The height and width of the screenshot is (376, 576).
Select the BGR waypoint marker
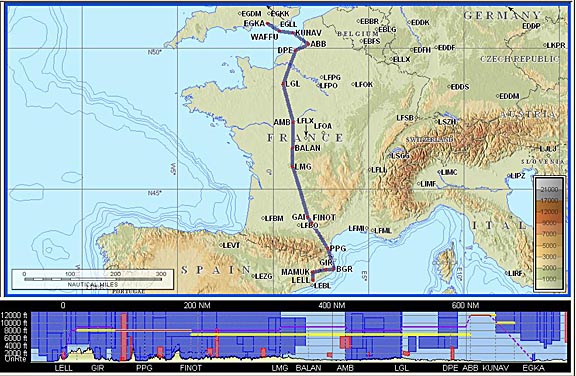pos(334,269)
